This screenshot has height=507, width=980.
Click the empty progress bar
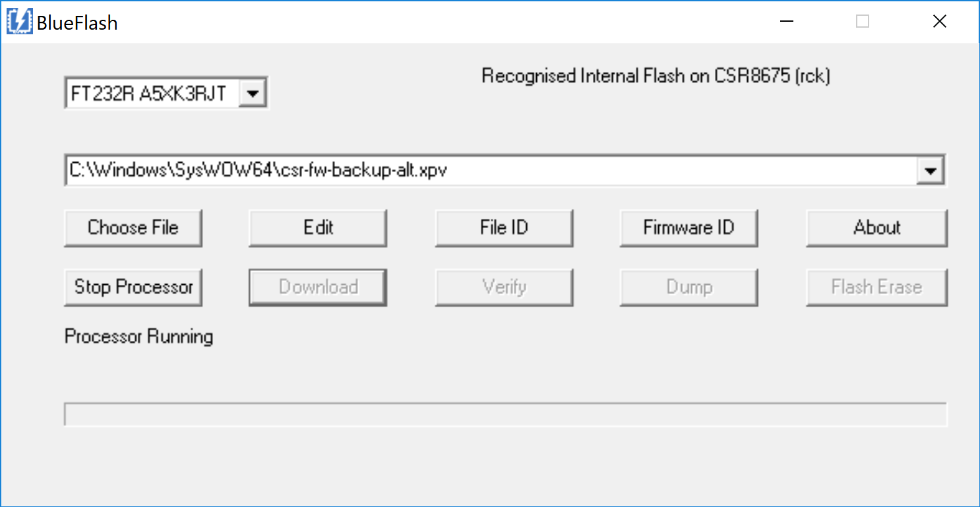coord(505,415)
